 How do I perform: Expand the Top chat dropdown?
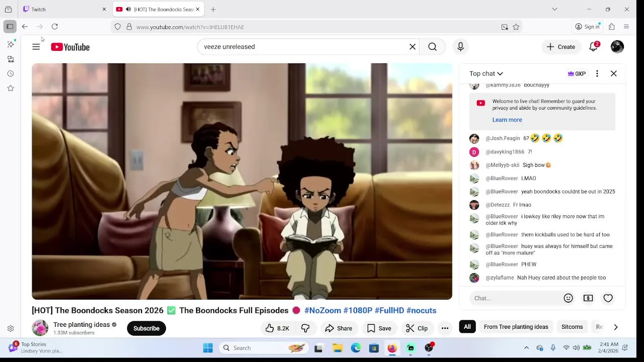tap(486, 73)
